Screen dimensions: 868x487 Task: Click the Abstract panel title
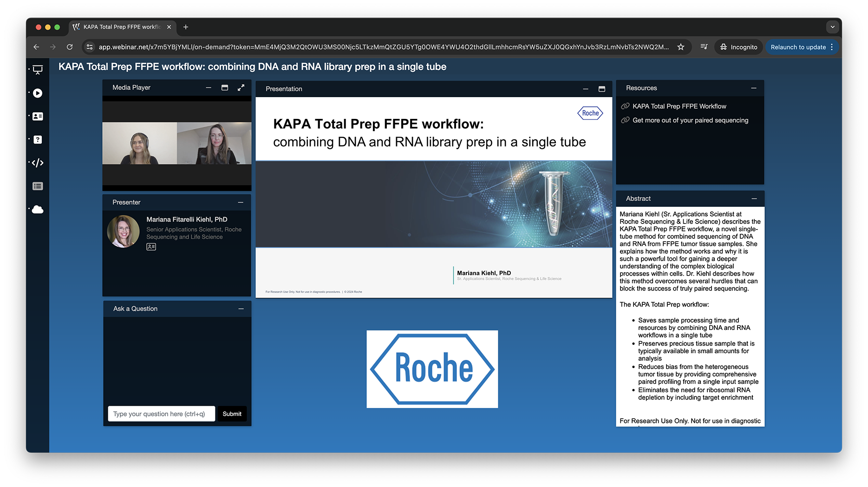click(x=638, y=198)
